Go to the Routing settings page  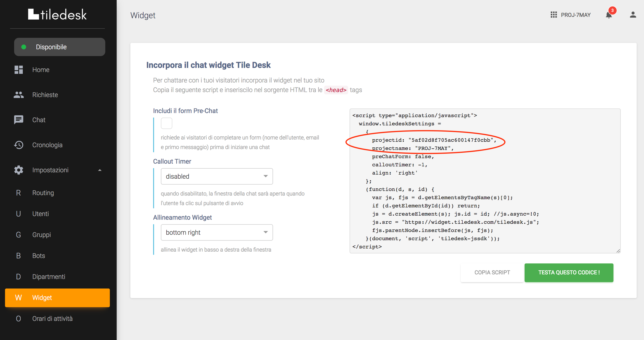(43, 193)
